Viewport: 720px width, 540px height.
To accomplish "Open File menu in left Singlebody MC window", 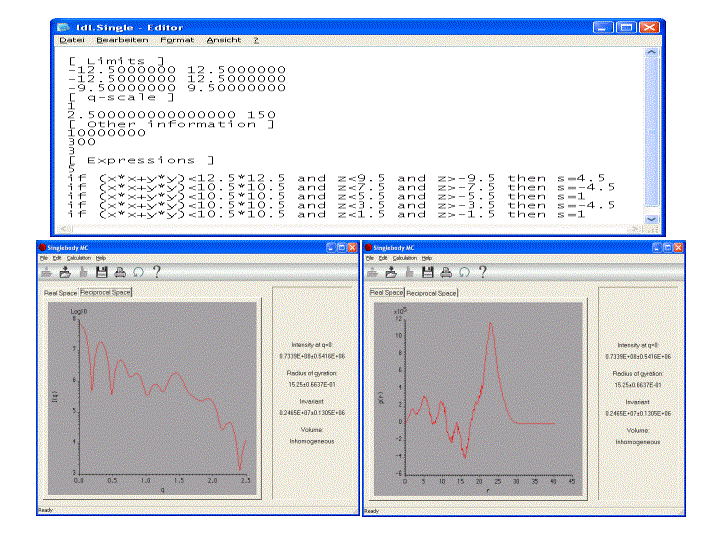I will 44,258.
